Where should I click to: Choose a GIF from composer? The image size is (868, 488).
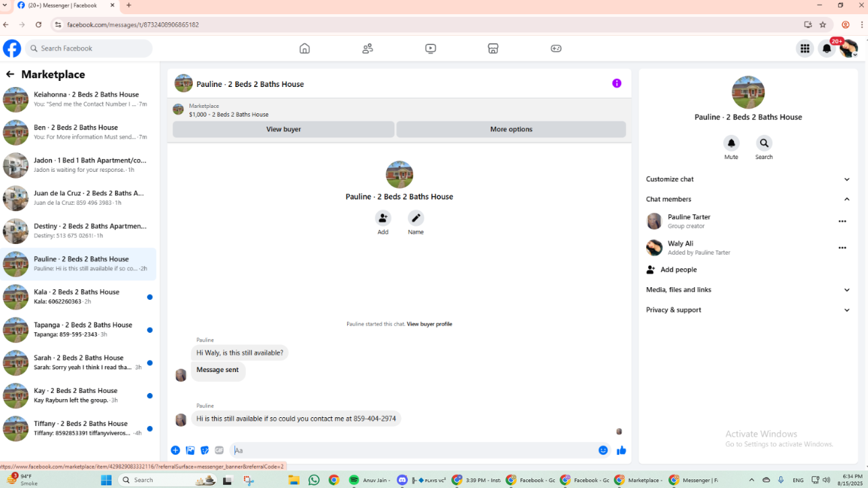(x=219, y=450)
